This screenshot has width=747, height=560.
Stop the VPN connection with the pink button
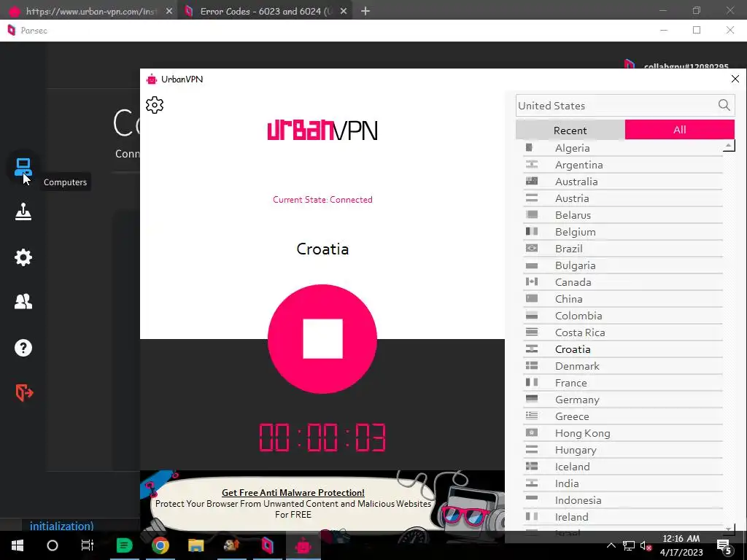(322, 339)
